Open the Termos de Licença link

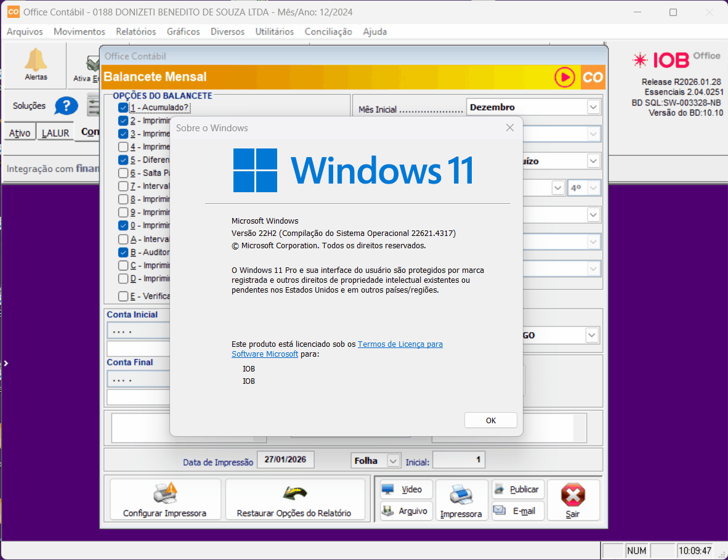[400, 344]
